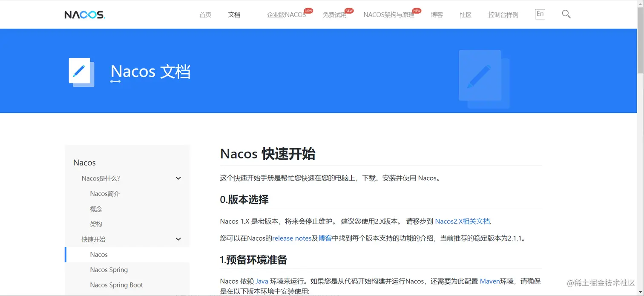Click the document pencil icon beside Nacos 文档
Viewport: 644px width, 296px height.
(x=81, y=72)
